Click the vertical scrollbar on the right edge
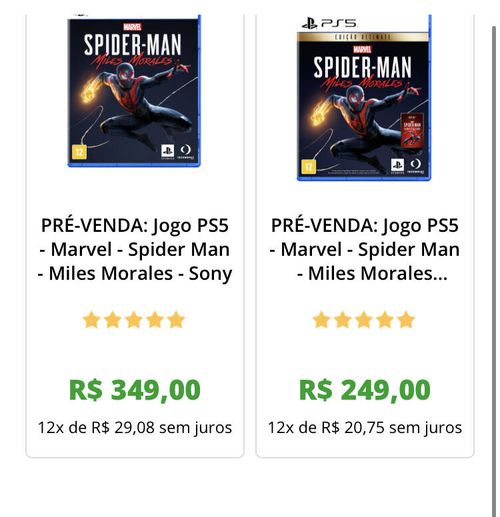The height and width of the screenshot is (517, 500). pos(494,271)
